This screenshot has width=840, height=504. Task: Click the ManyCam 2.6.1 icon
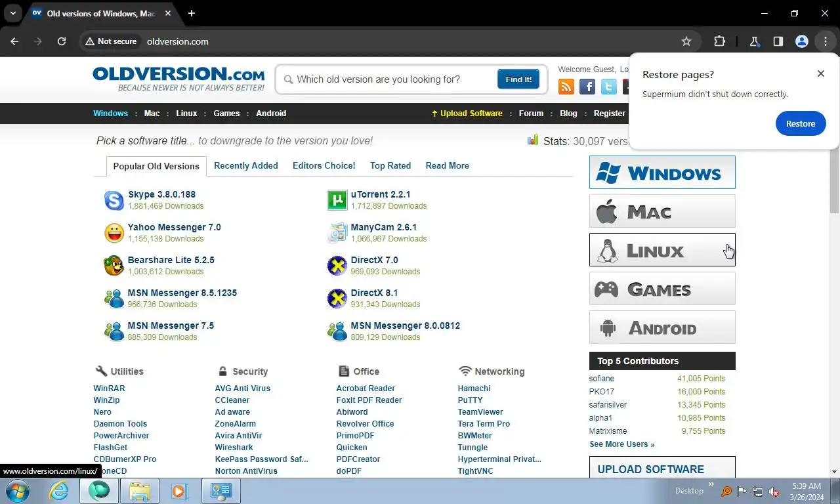point(337,233)
